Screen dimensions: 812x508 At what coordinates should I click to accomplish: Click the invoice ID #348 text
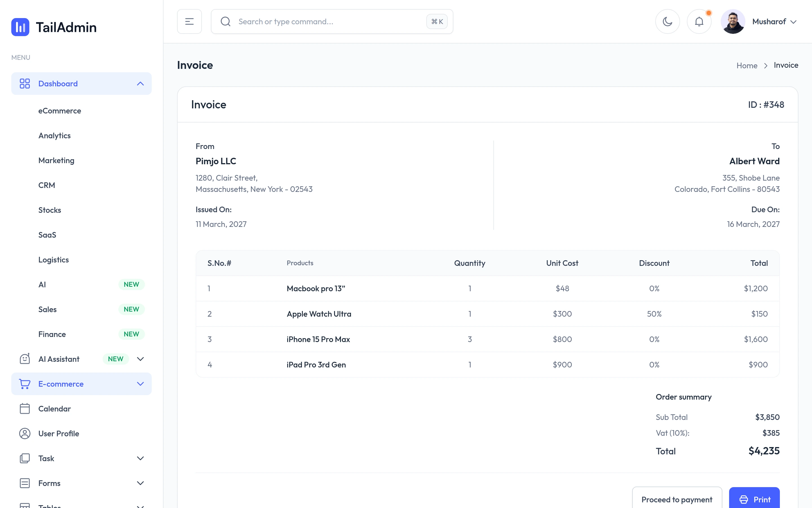pyautogui.click(x=766, y=104)
